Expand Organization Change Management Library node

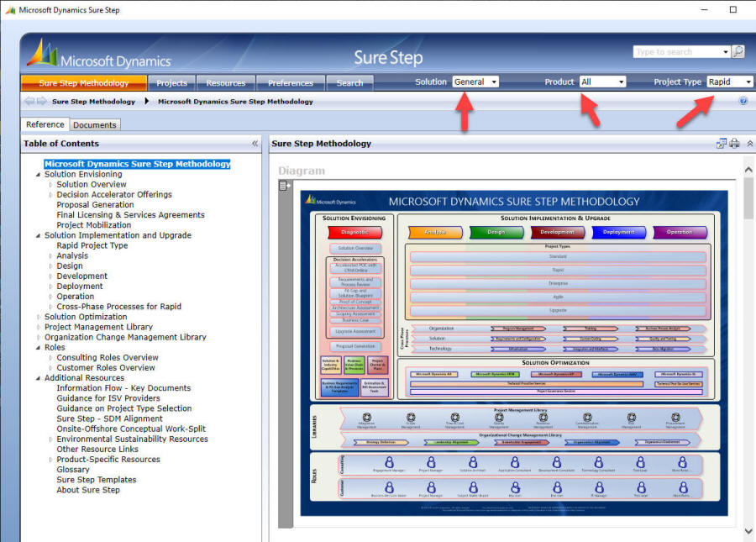38,337
